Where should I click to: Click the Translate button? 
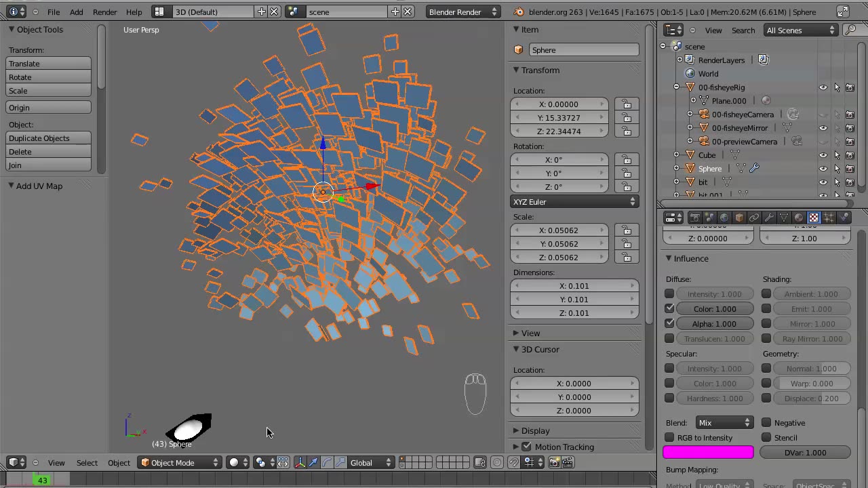point(48,63)
